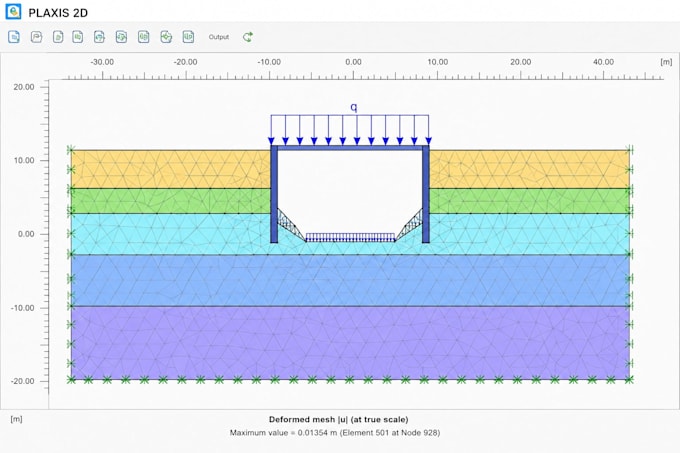Select the distributed load labeled q

[x=350, y=130]
